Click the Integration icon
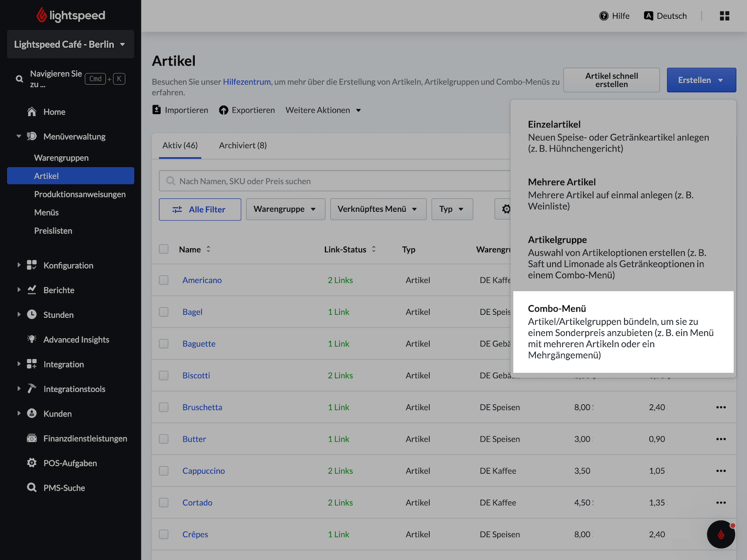 pos(32,364)
